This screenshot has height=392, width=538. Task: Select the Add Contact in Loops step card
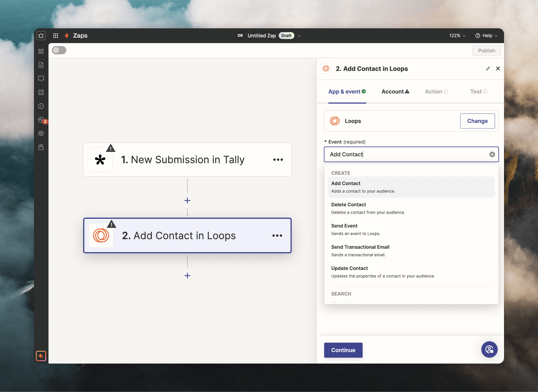pyautogui.click(x=187, y=236)
